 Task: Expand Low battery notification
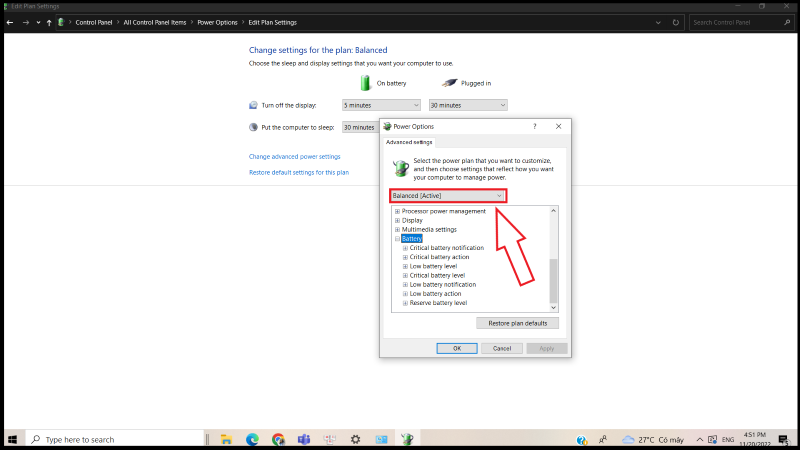[405, 285]
